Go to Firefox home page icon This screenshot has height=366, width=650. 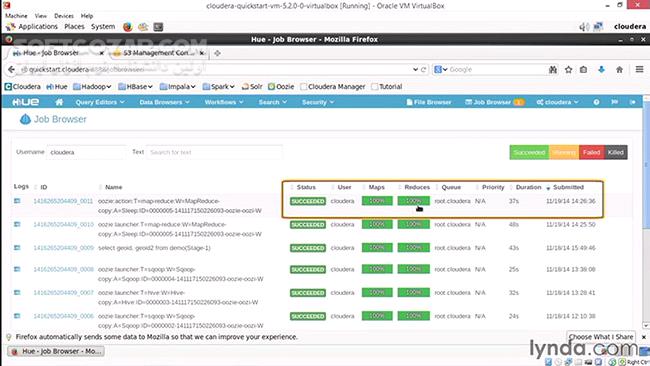click(619, 70)
